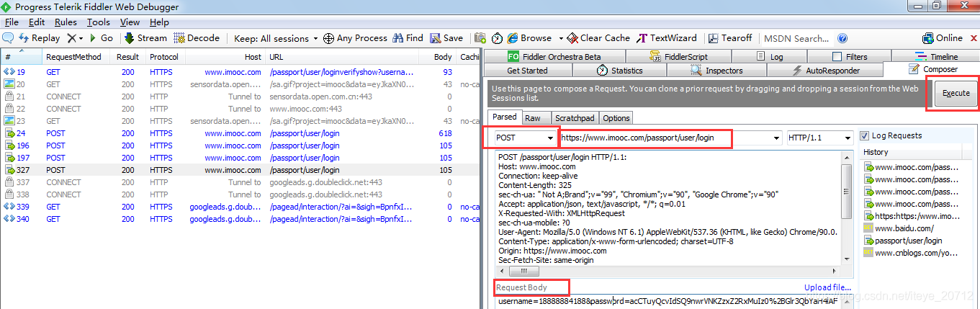Select the Scratchpad composer subtab
Screen dimensions: 980x309
coord(575,118)
